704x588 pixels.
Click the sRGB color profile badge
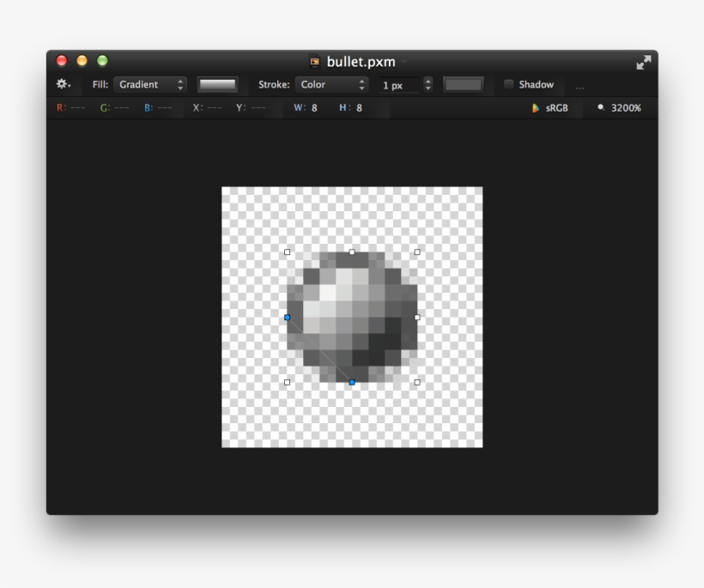pos(550,108)
